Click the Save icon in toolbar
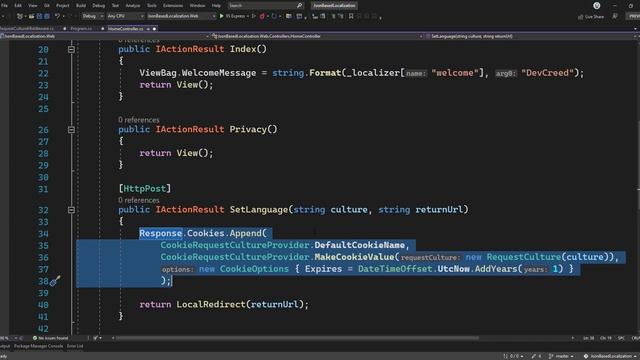 point(40,16)
